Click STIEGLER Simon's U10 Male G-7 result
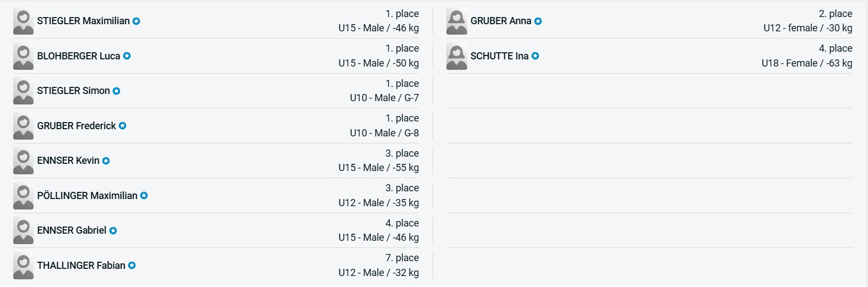868x287 pixels. pos(384,98)
